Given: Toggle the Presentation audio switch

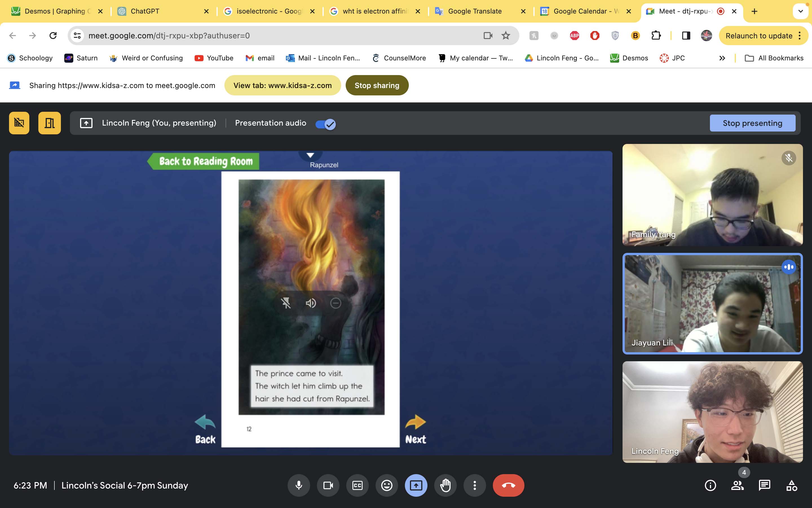Looking at the screenshot, I should point(325,124).
